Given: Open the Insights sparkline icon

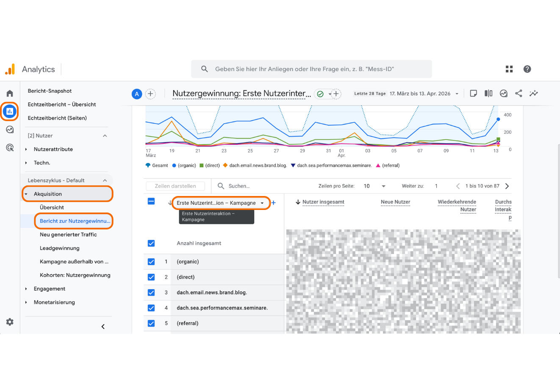Looking at the screenshot, I should 533,94.
